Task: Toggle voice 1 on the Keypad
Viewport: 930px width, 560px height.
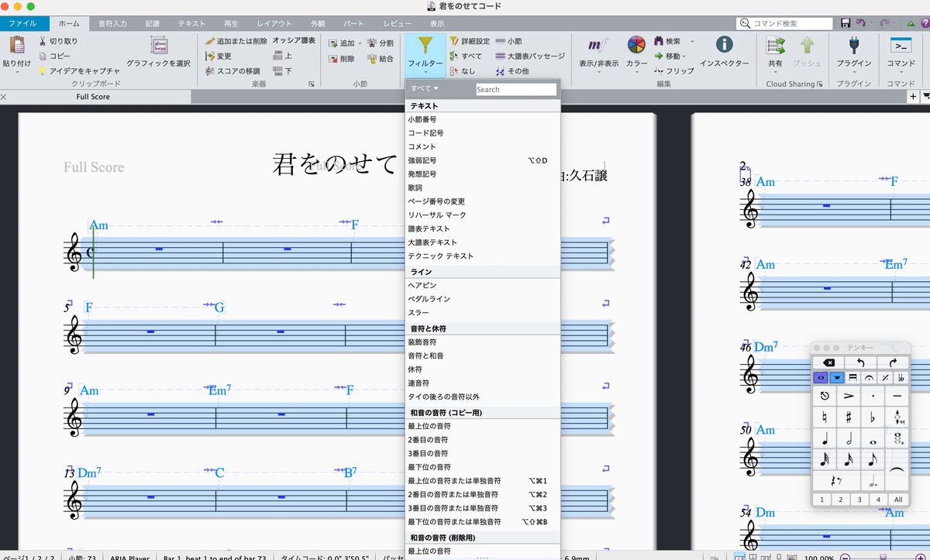Action: (821, 500)
